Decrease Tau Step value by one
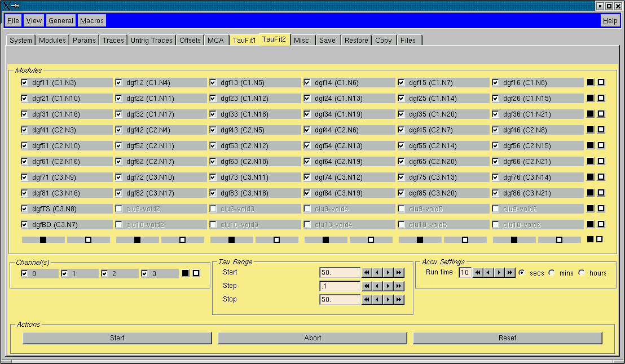This screenshot has width=625, height=364. [377, 286]
